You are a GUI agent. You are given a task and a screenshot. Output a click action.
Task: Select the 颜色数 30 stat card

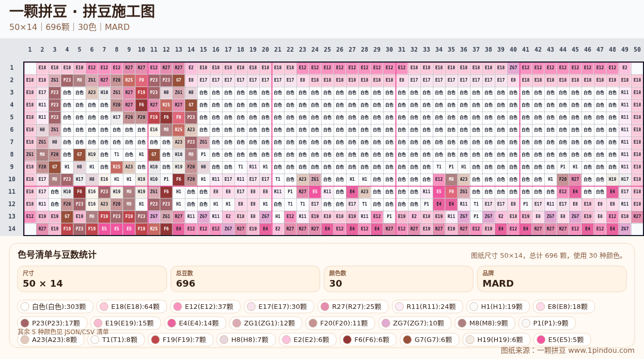coord(399,279)
